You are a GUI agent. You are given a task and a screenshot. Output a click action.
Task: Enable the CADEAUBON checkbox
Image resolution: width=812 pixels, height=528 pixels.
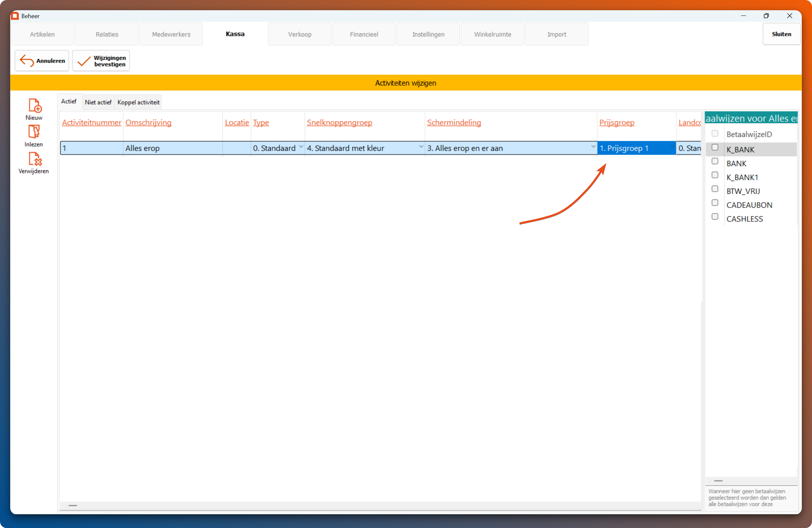pos(715,203)
